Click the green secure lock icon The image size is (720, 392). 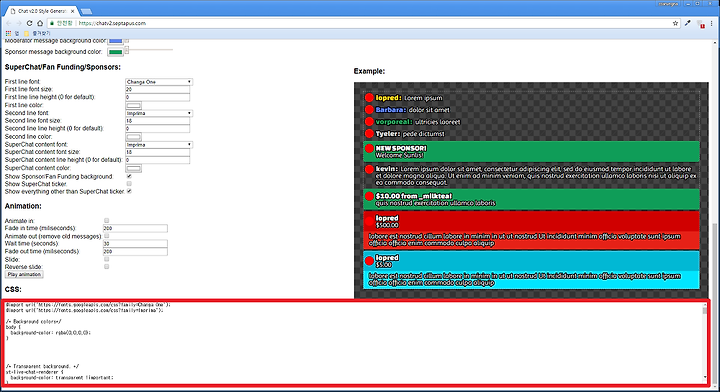[52, 23]
